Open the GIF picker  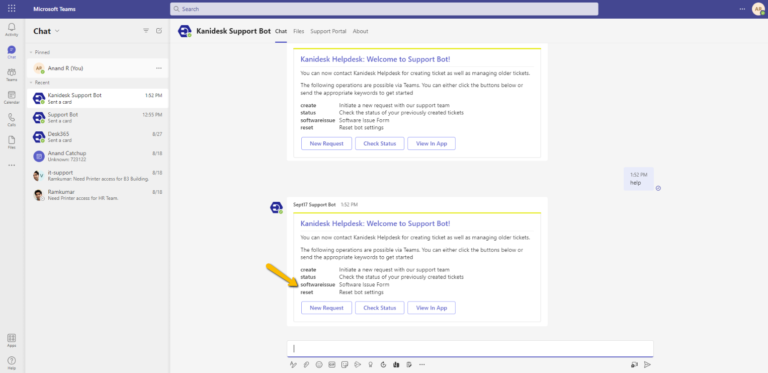332,364
